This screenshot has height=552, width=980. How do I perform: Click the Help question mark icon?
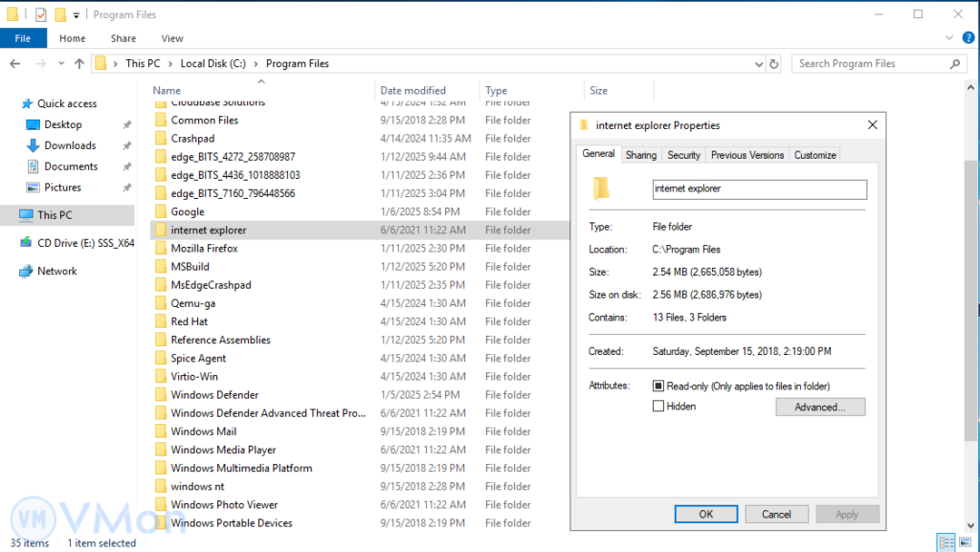pyautogui.click(x=968, y=38)
